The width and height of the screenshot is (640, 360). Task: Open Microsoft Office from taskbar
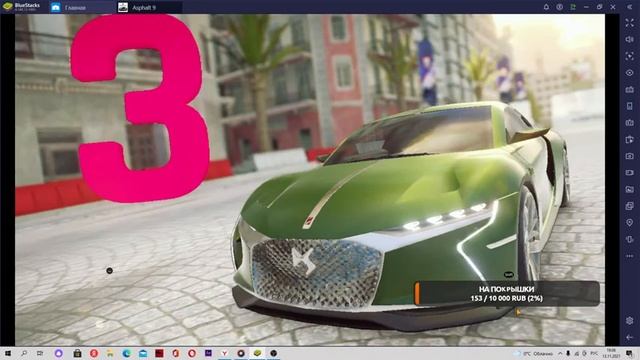tap(176, 353)
